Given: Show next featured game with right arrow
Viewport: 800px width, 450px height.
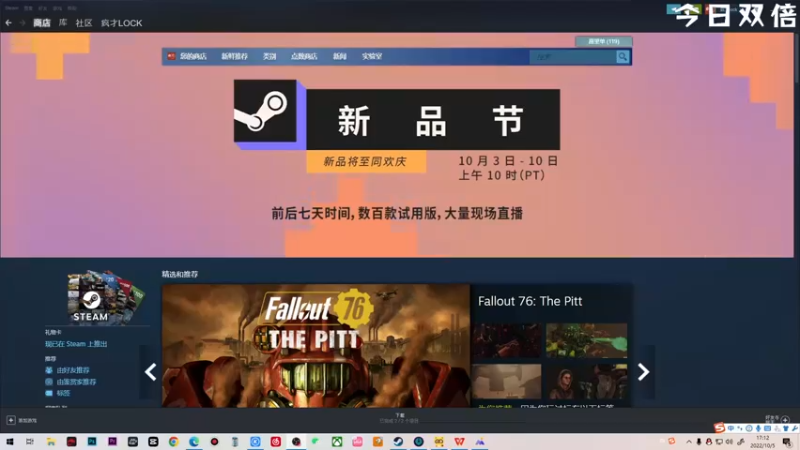Looking at the screenshot, I should 643,372.
